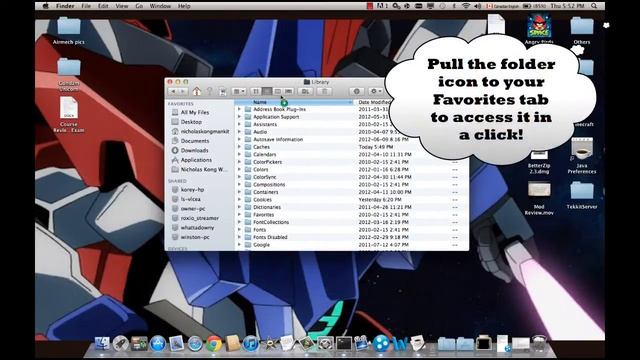
Task: Click Finder icon in the Dock
Action: (102, 344)
